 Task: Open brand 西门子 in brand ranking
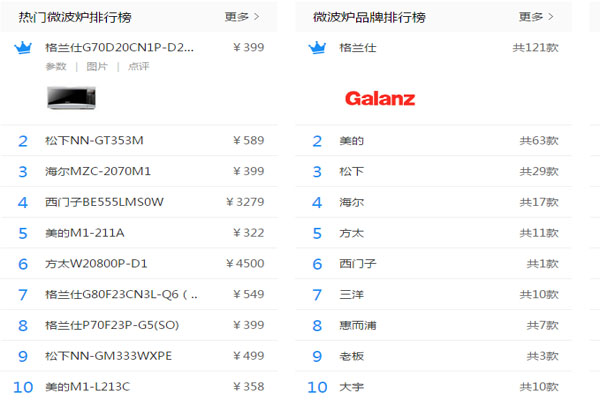pyautogui.click(x=358, y=264)
